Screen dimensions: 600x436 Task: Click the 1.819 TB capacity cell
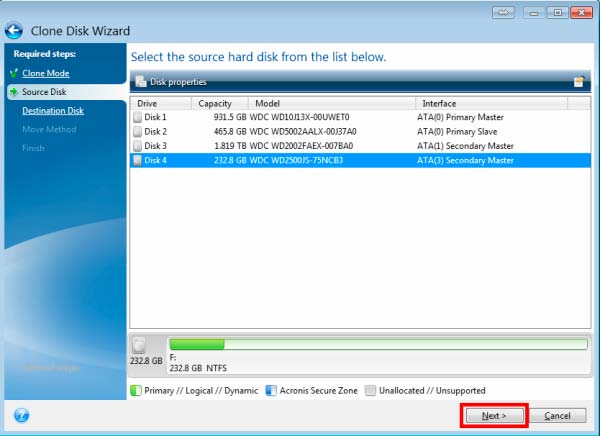(x=230, y=146)
